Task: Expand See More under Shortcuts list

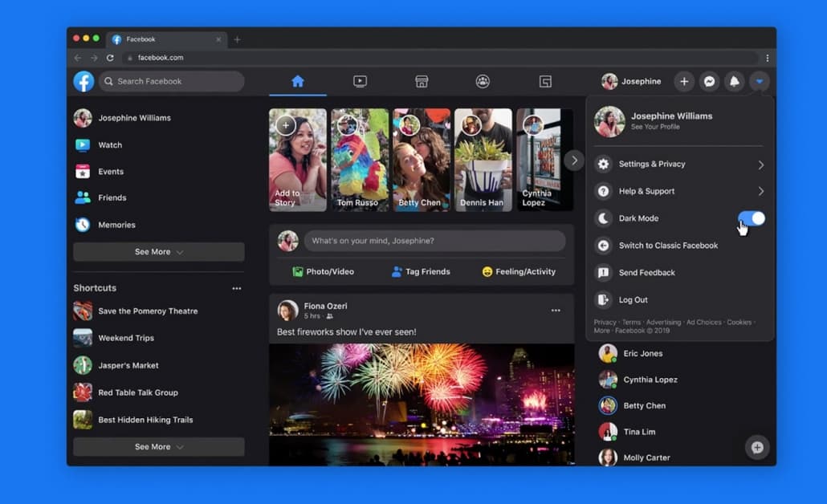Action: tap(158, 447)
